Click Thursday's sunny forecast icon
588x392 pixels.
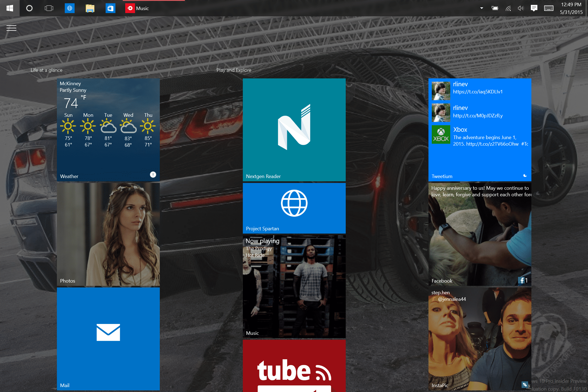tap(148, 126)
